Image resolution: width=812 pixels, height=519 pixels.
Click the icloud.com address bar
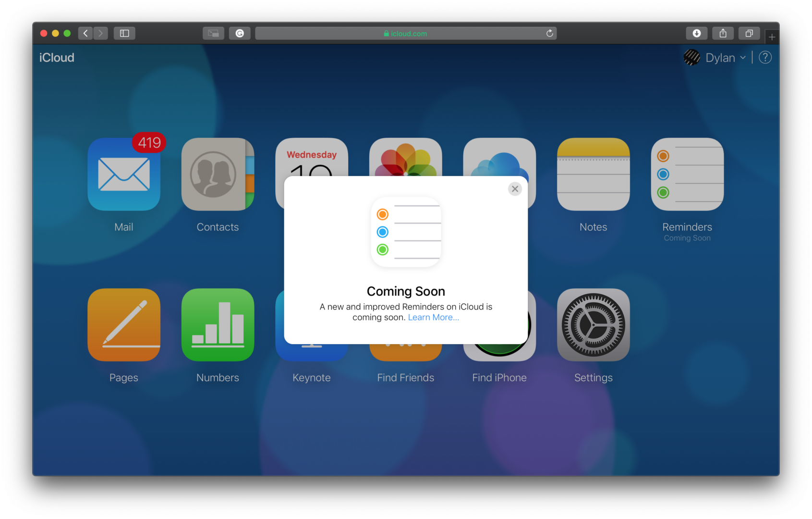(406, 33)
